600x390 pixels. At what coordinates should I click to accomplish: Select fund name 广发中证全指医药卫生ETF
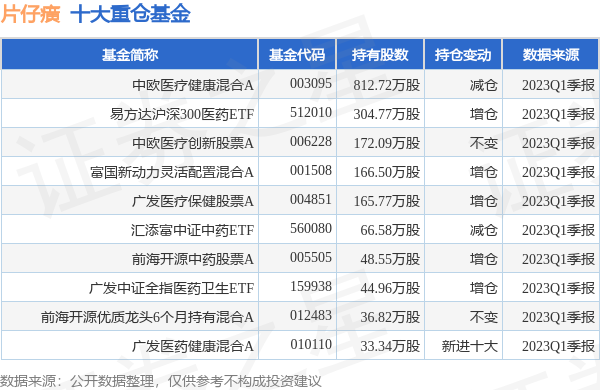[x=171, y=288]
